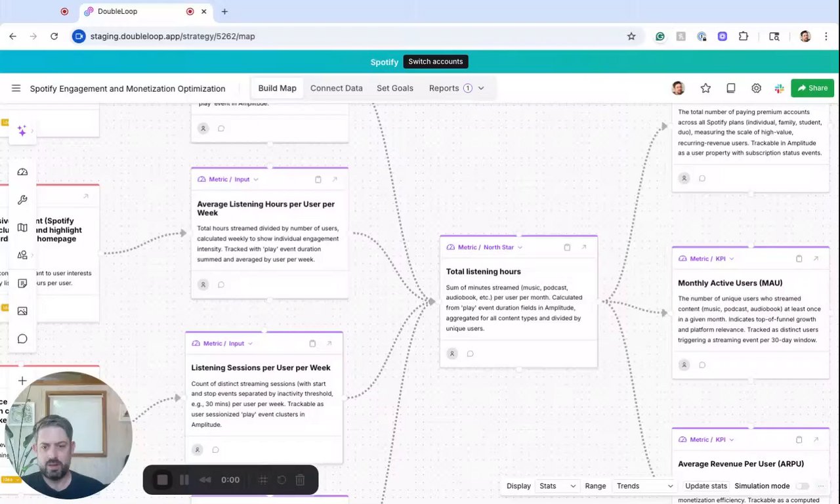Pause the screen recording
The image size is (840, 504).
pyautogui.click(x=184, y=480)
